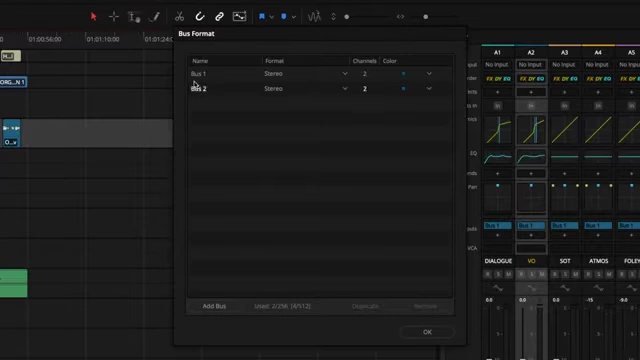Image resolution: width=640 pixels, height=360 pixels.
Task: Click ATMOS automation curve icon
Action: (x=598, y=288)
